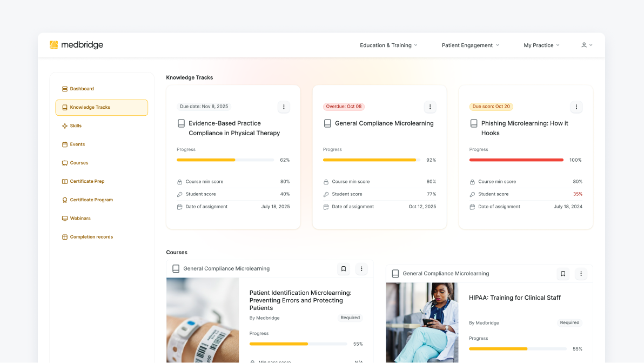
Task: Open the General Compliance Microlearning track title
Action: pos(384,123)
